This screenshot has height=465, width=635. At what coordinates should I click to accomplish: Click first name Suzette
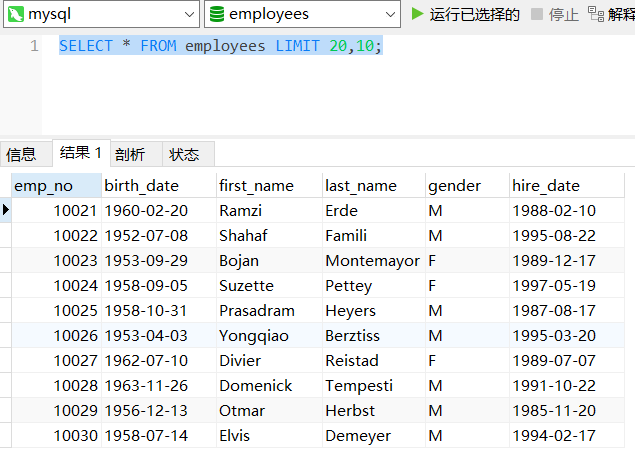(x=247, y=286)
